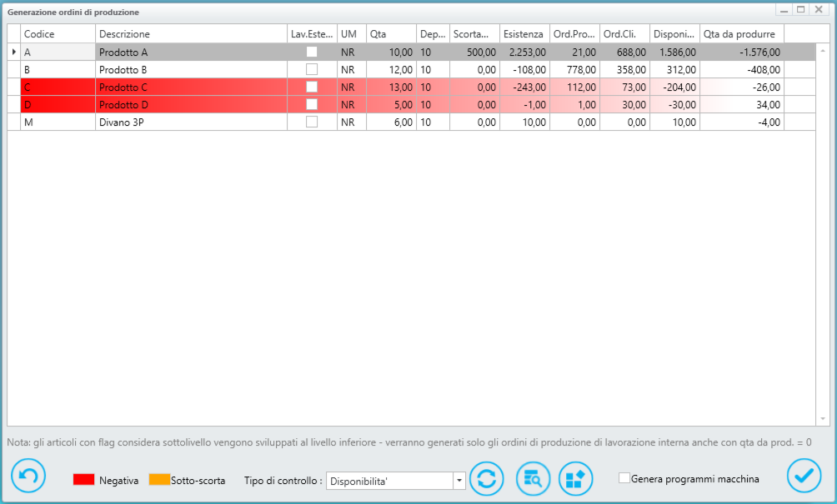Click the 13,00 Qta cell

point(391,87)
